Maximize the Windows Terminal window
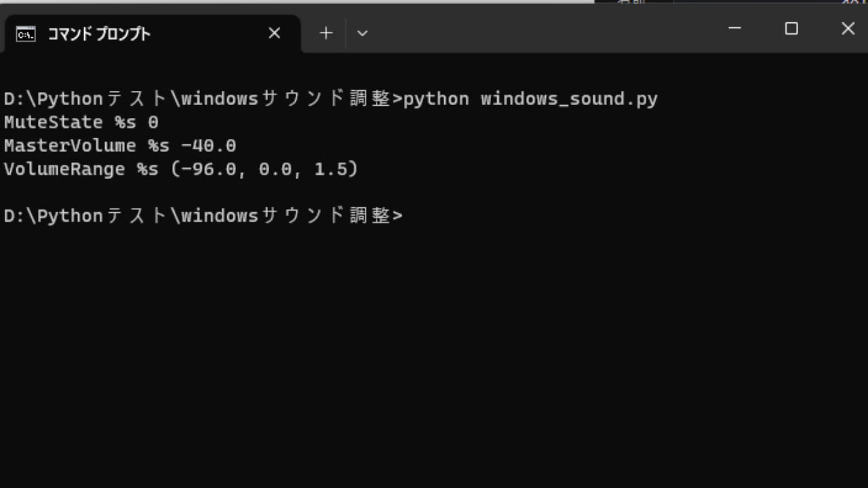This screenshot has width=868, height=488. coord(791,28)
